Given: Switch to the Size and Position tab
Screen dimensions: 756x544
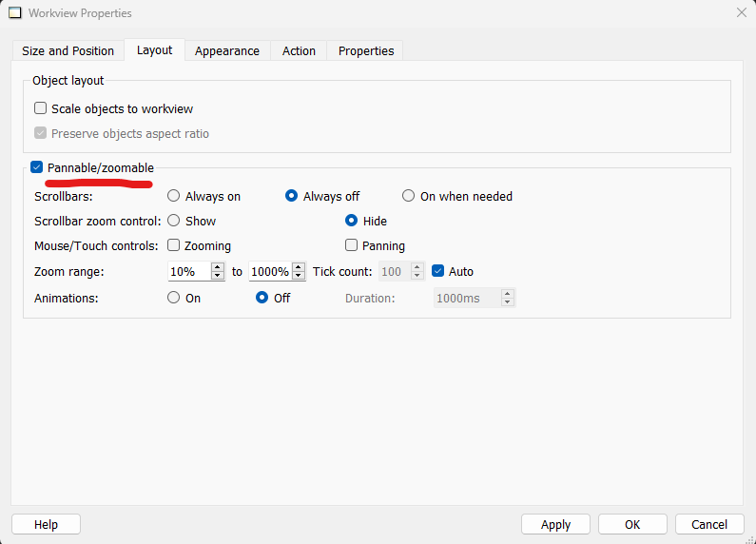Looking at the screenshot, I should point(68,50).
